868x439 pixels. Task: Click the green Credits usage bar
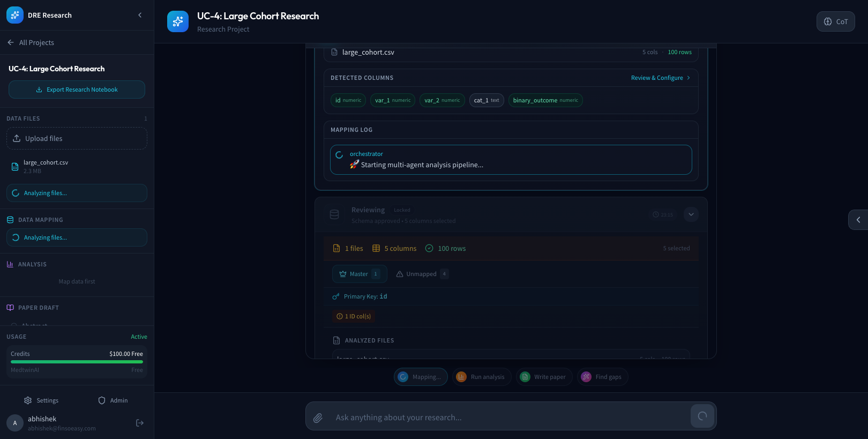(77, 362)
